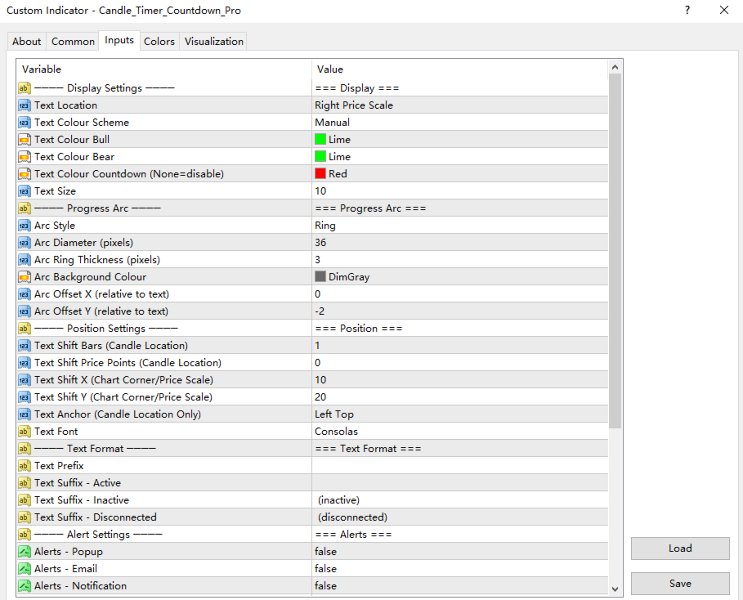Click the string icon beside Text Font
The height and width of the screenshot is (600, 743).
click(24, 431)
